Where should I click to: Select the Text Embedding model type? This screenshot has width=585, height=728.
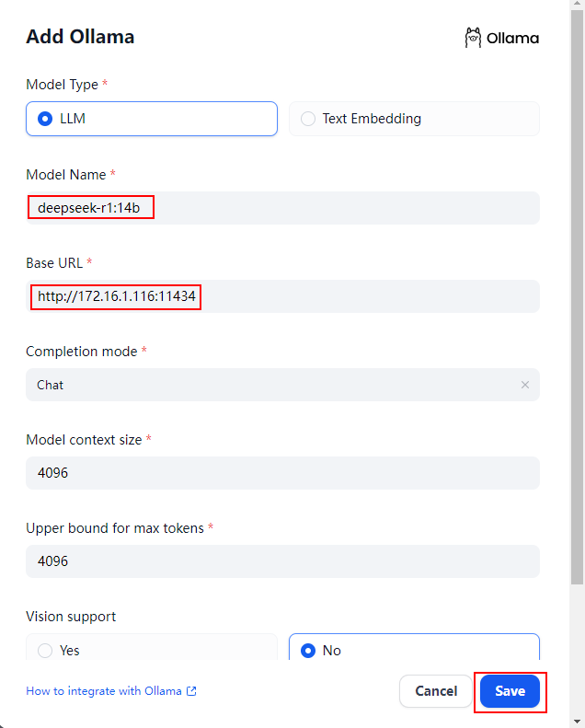click(414, 119)
